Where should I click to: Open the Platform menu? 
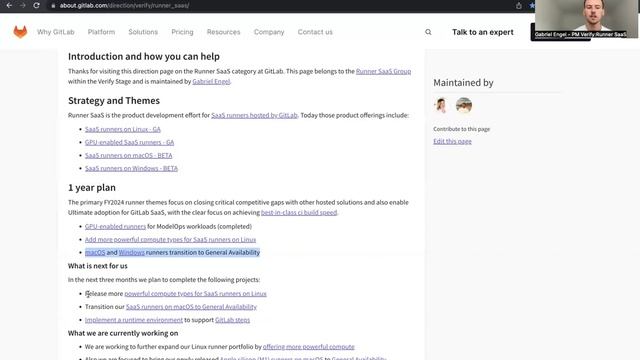click(101, 32)
